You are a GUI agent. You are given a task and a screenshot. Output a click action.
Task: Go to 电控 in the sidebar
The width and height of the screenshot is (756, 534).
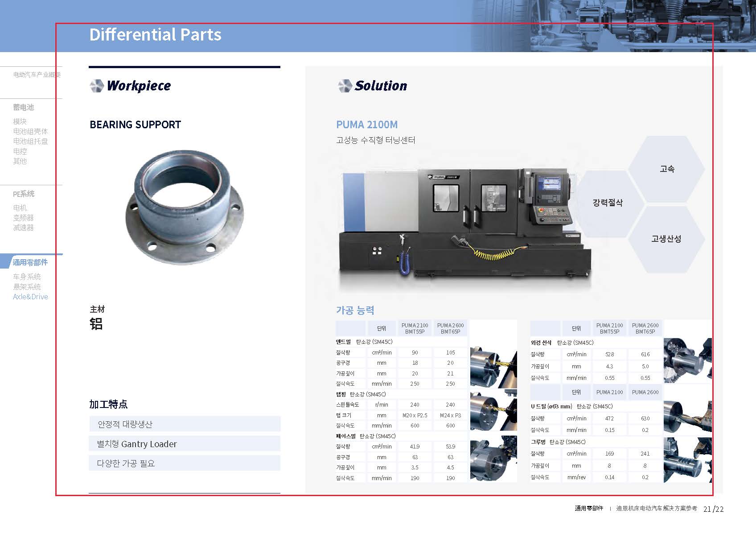click(x=20, y=151)
